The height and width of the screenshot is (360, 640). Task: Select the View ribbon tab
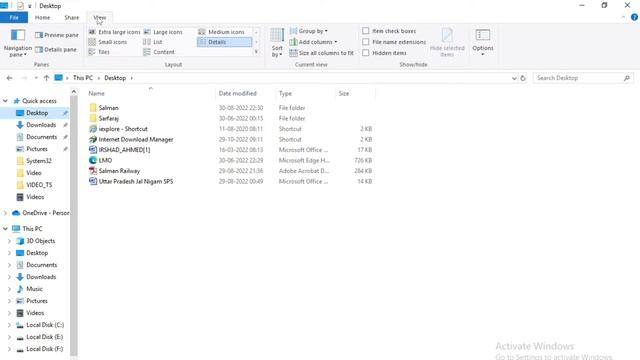point(100,18)
